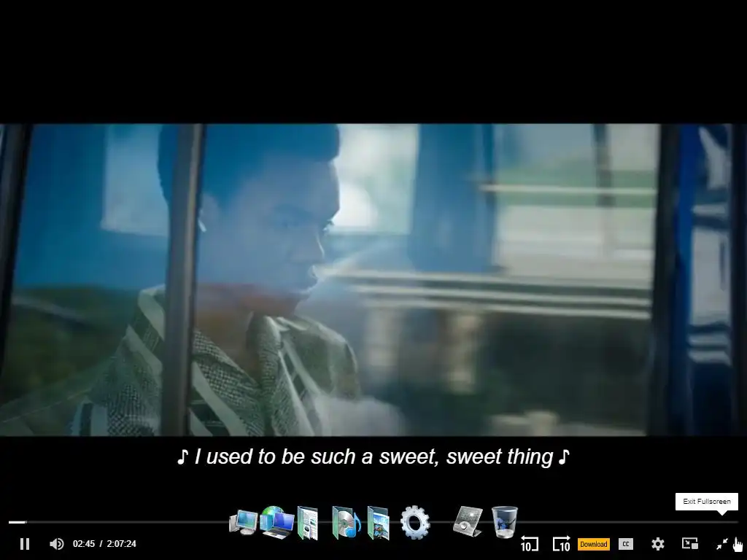Open the Documents folder dock icon
The width and height of the screenshot is (747, 560).
[x=308, y=524]
